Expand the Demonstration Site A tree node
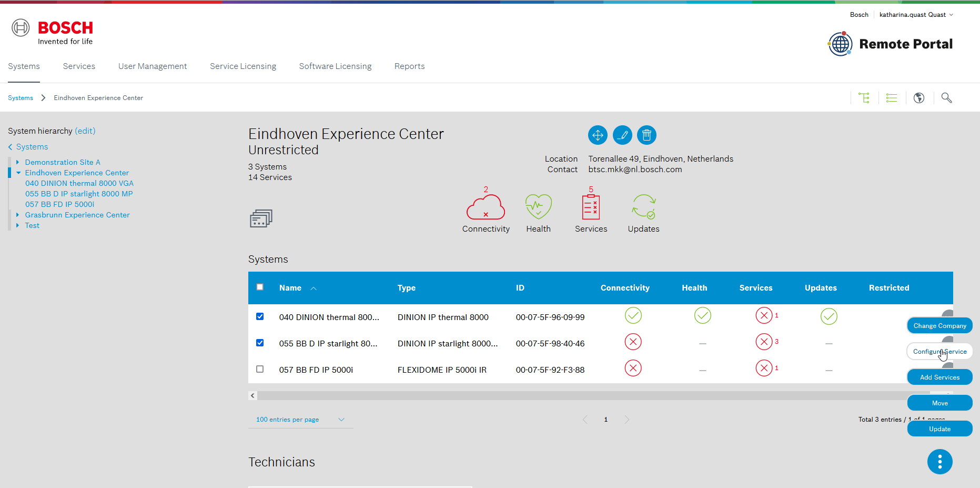Screen dimensions: 980x488 pyautogui.click(x=18, y=162)
